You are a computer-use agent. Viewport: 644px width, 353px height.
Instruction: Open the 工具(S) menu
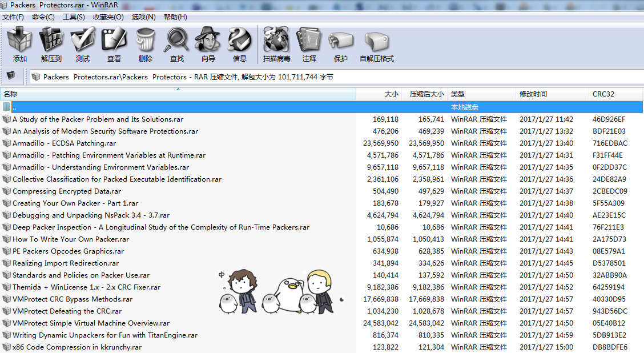74,17
